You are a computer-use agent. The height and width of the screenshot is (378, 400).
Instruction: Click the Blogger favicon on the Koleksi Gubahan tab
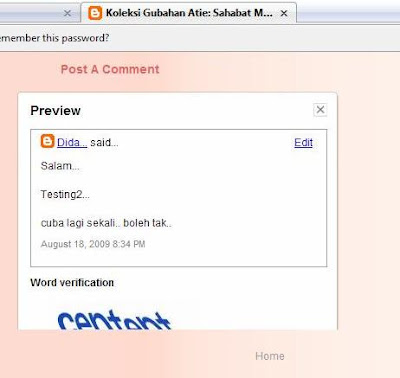(95, 13)
